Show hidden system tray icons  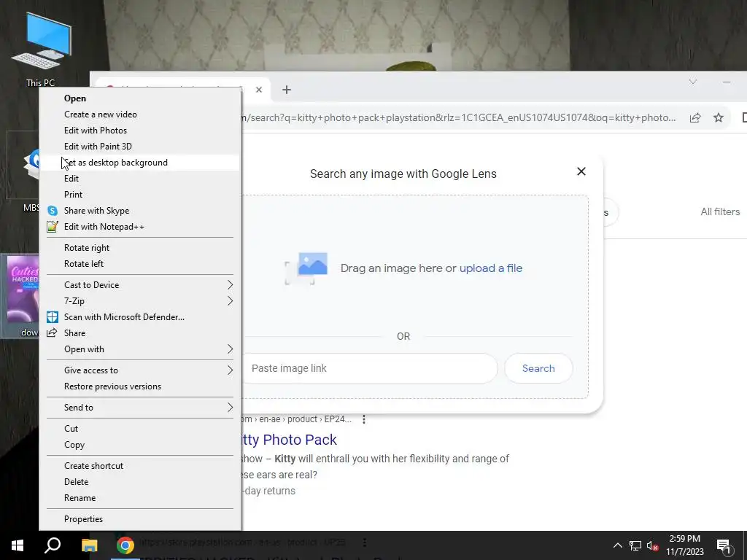(617, 545)
